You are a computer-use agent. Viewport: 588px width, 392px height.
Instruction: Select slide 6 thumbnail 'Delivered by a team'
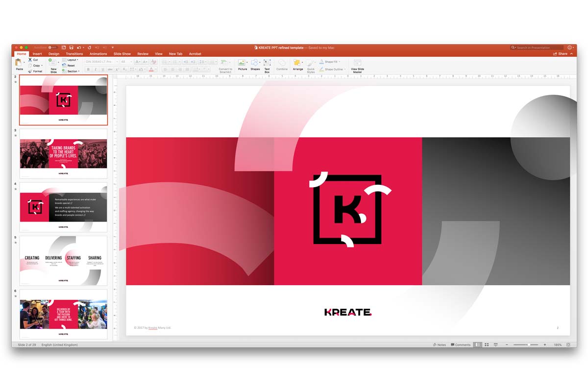click(x=64, y=314)
